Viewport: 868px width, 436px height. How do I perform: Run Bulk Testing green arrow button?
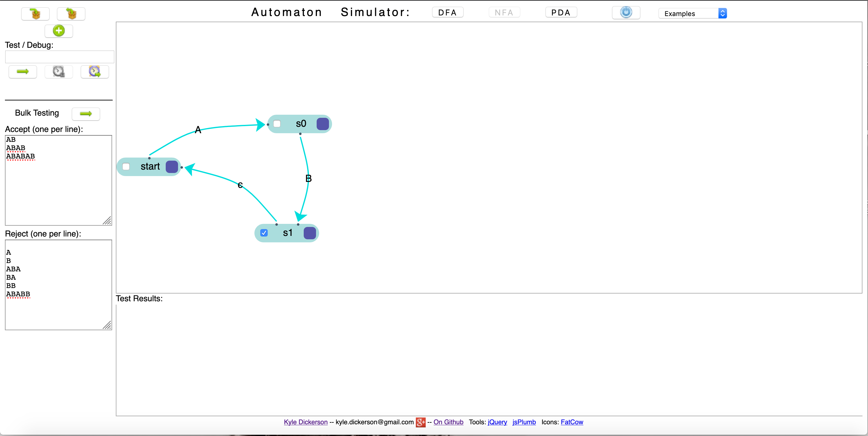pos(86,114)
